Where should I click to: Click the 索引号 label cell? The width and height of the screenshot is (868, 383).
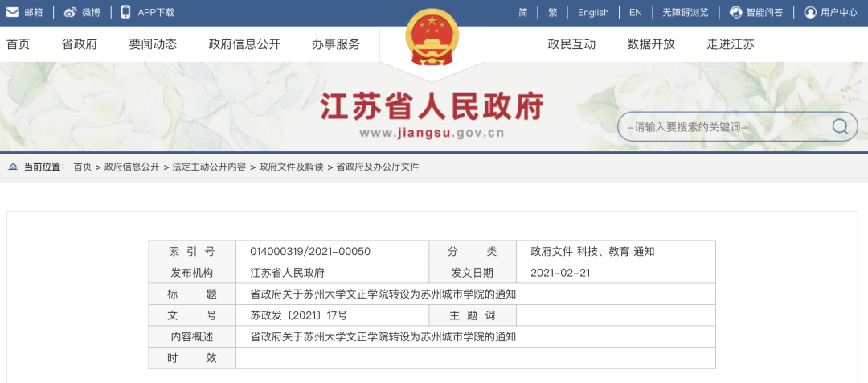point(192,252)
